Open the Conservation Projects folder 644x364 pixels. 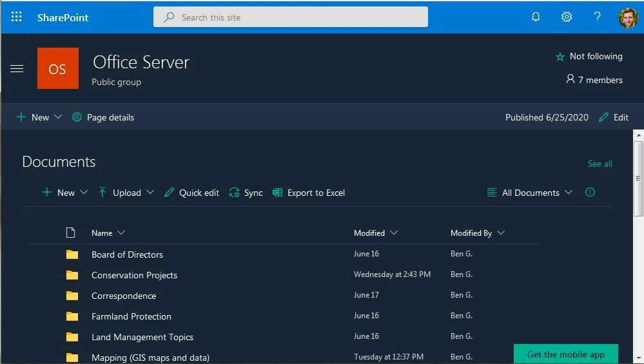pyautogui.click(x=134, y=275)
